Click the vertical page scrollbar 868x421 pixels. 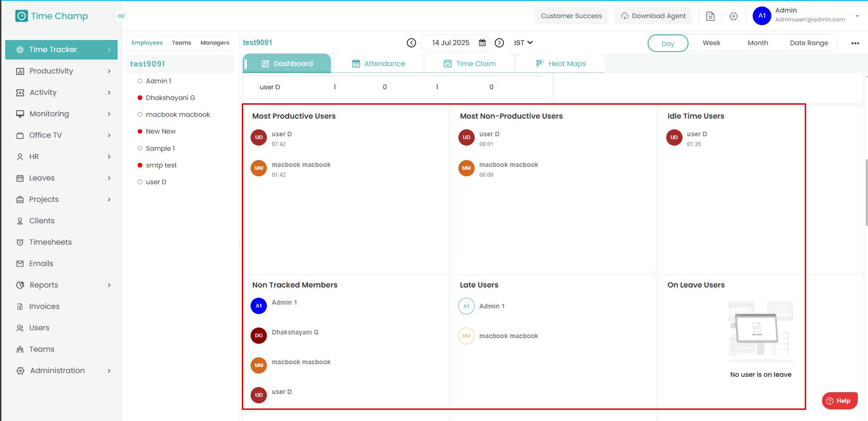pos(866,193)
